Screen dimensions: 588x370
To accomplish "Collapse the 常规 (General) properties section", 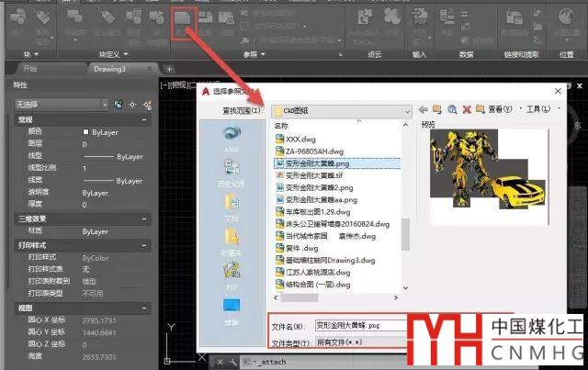I will [x=145, y=120].
